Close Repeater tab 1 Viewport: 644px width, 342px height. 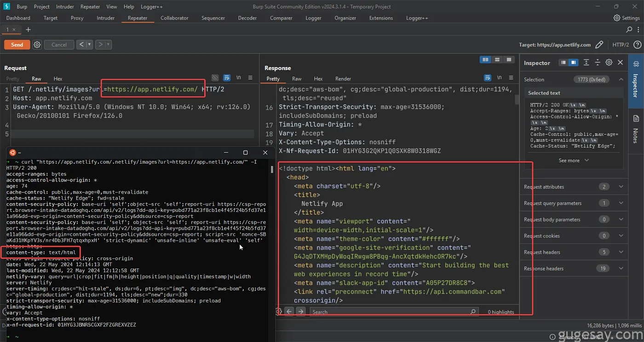pos(14,29)
